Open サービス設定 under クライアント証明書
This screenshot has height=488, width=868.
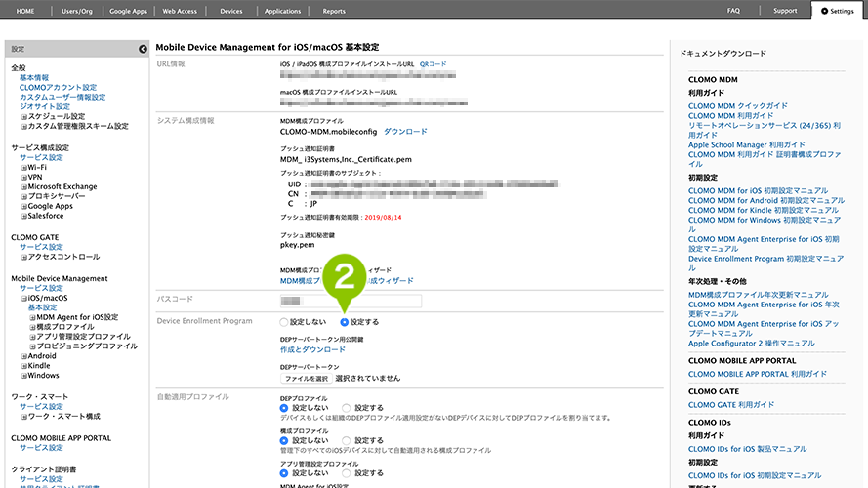tap(42, 479)
